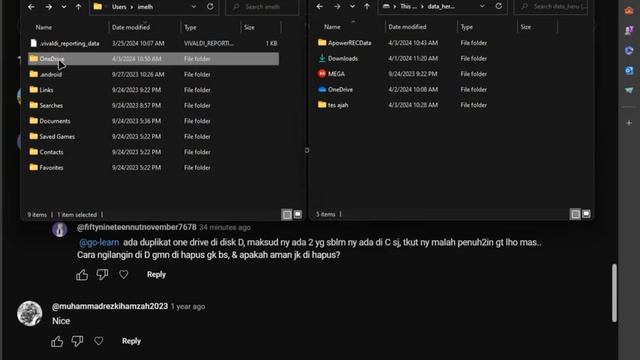Click the browser page vertical scrollbar
Image resolution: width=640 pixels, height=360 pixels.
pos(614,293)
